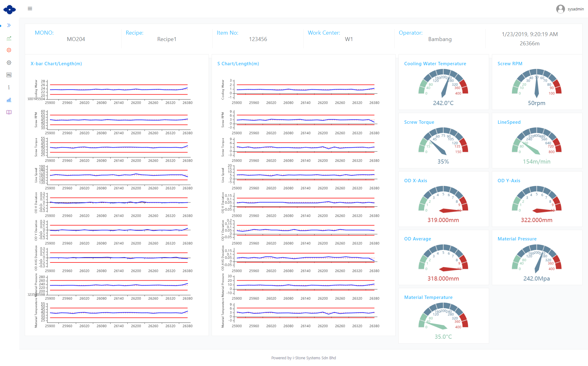Expand the sidebar using double chevron
The height and width of the screenshot is (366, 588).
(9, 25)
